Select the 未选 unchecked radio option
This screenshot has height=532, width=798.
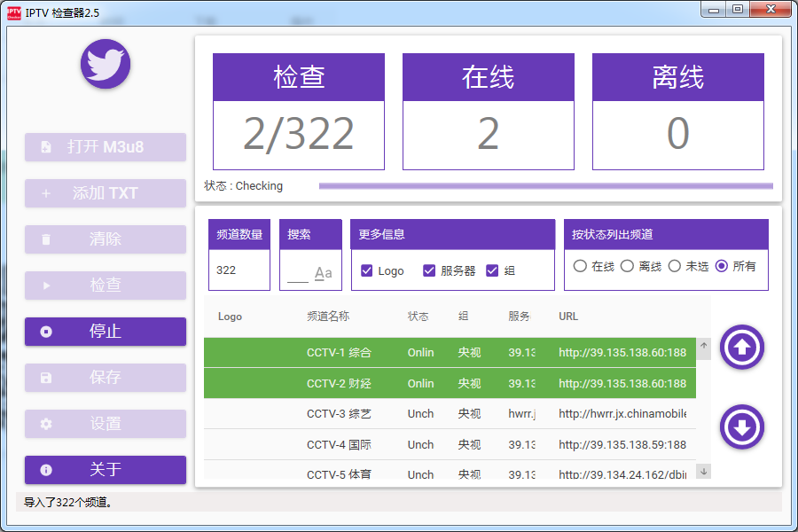coord(675,266)
